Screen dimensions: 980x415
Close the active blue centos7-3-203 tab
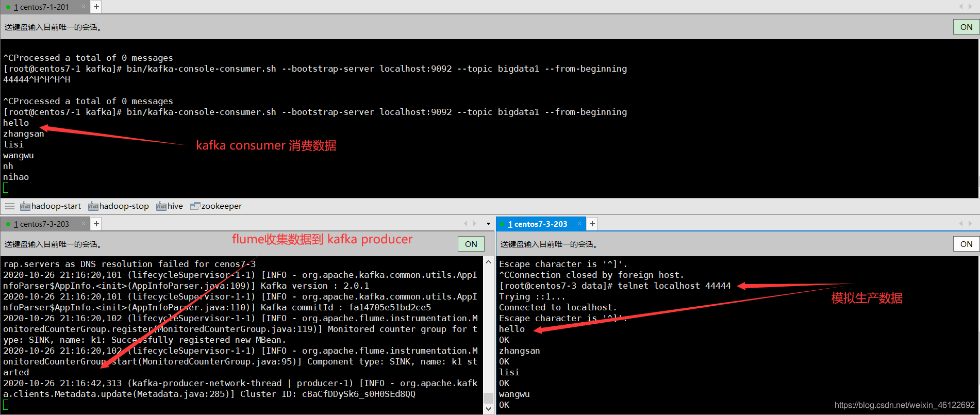pos(579,224)
